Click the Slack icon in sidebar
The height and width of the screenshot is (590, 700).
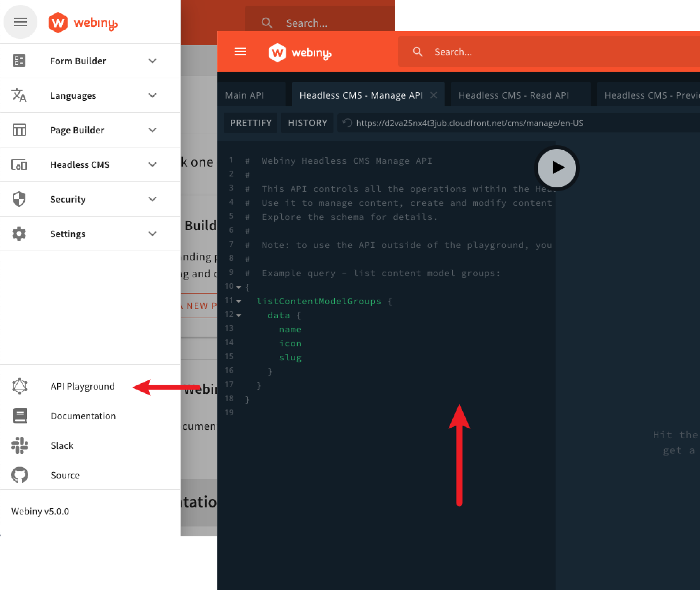point(19,445)
